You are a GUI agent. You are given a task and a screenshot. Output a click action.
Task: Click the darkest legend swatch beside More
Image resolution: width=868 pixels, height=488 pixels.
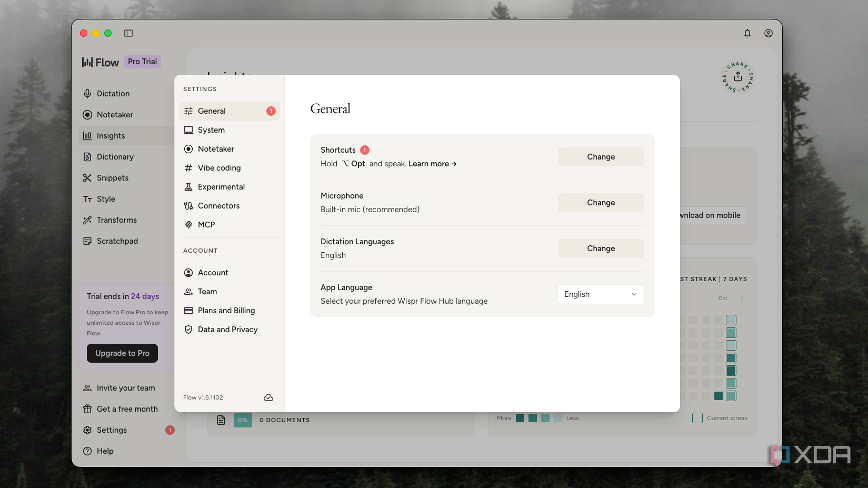click(520, 418)
